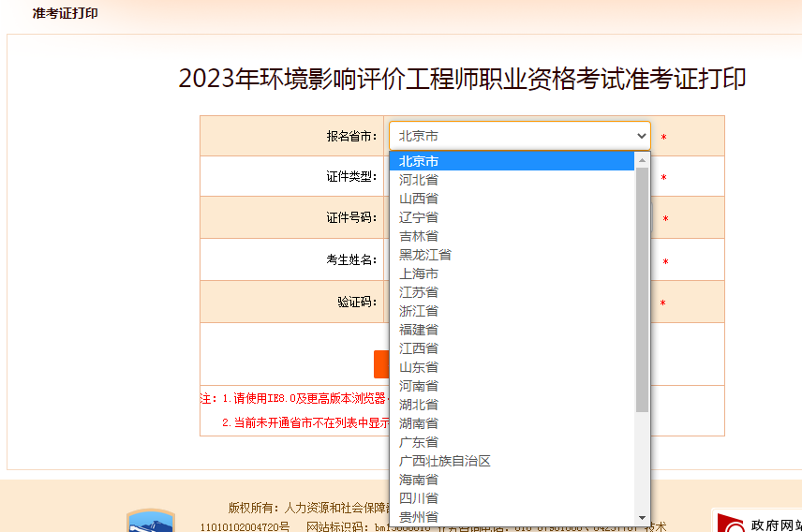Choose 山东省 option
Screen dimensions: 802x532
pyautogui.click(x=512, y=367)
